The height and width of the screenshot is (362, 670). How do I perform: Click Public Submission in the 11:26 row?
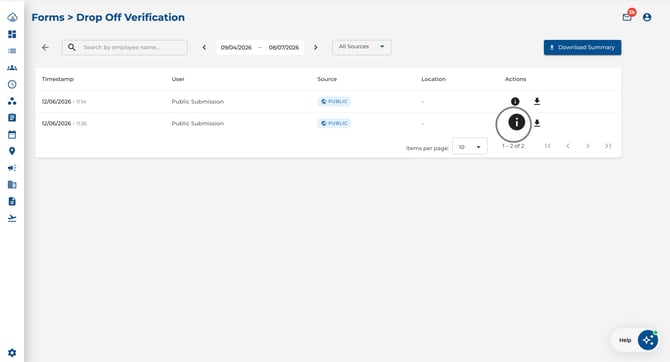click(x=197, y=124)
